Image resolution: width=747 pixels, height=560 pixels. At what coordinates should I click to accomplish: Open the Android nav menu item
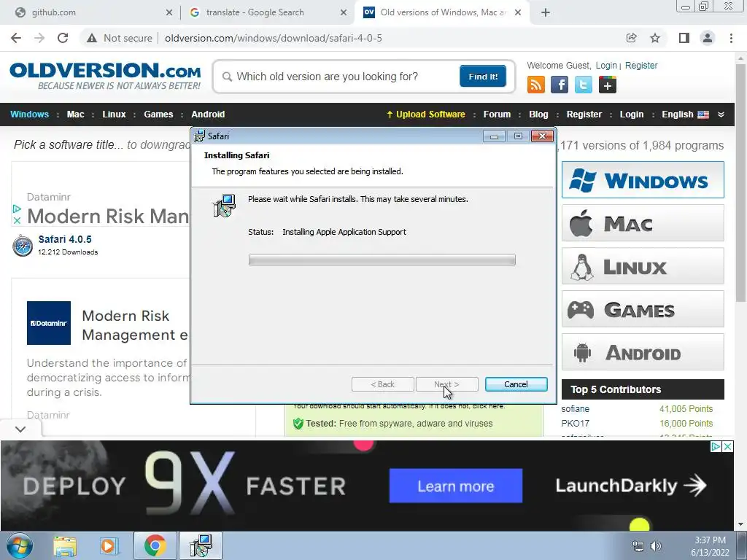click(x=208, y=114)
